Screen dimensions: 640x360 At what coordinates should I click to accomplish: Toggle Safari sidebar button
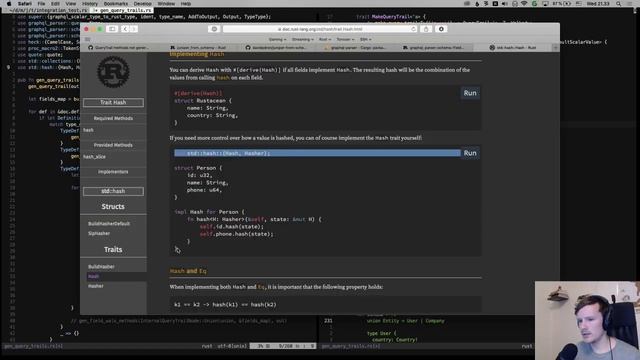[x=112, y=29]
